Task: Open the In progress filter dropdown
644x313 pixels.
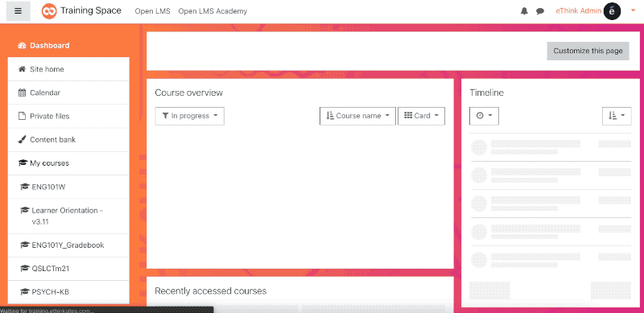Action: click(190, 116)
